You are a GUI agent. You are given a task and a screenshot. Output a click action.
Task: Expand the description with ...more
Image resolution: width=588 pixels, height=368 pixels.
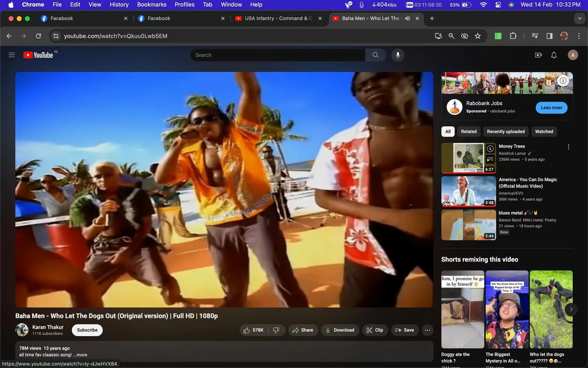coord(80,355)
